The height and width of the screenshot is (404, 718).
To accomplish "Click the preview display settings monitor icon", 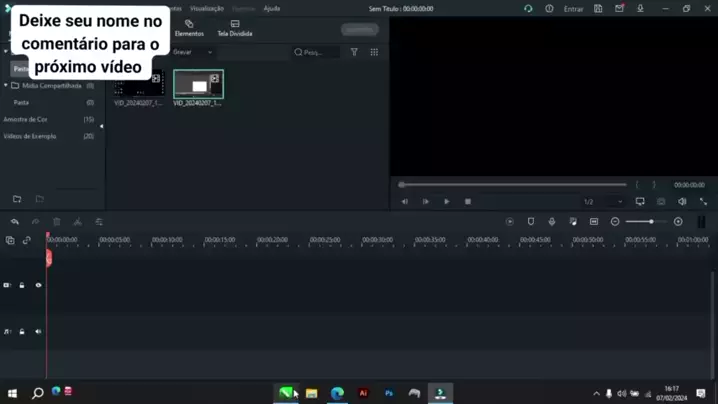I will pyautogui.click(x=640, y=202).
